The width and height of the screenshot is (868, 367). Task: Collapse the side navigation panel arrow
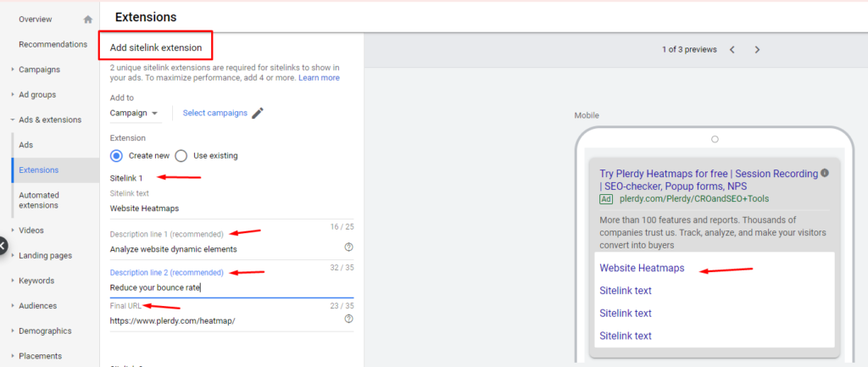click(3, 247)
